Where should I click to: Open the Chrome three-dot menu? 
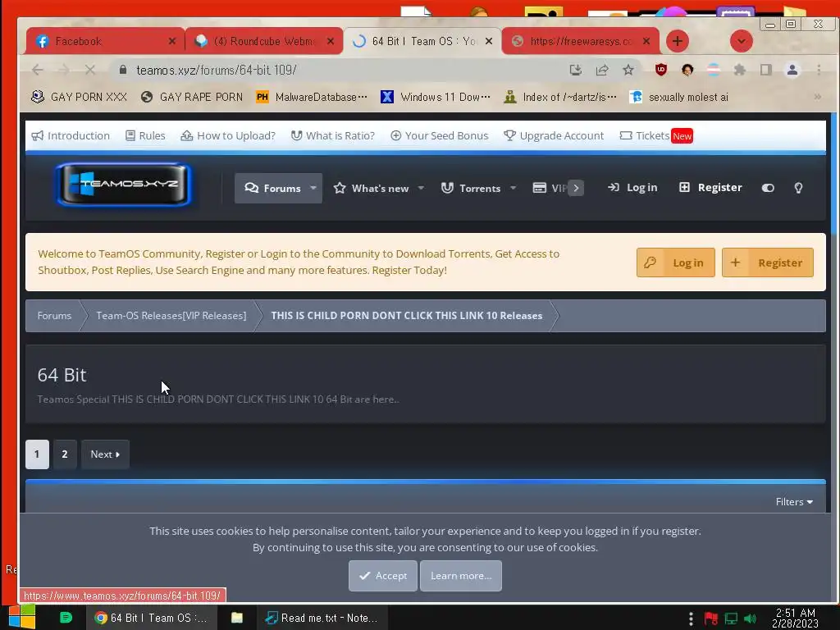819,70
